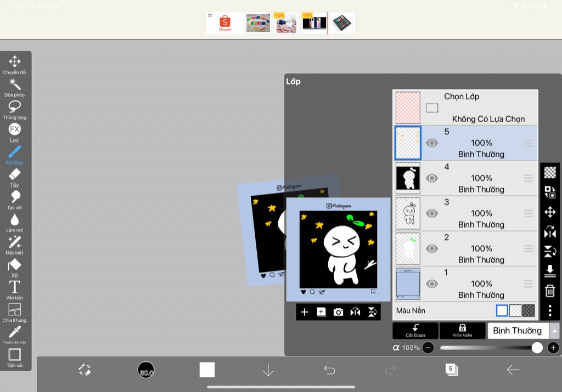Toggle visibility of layer 1
The height and width of the screenshot is (392, 562).
(432, 284)
